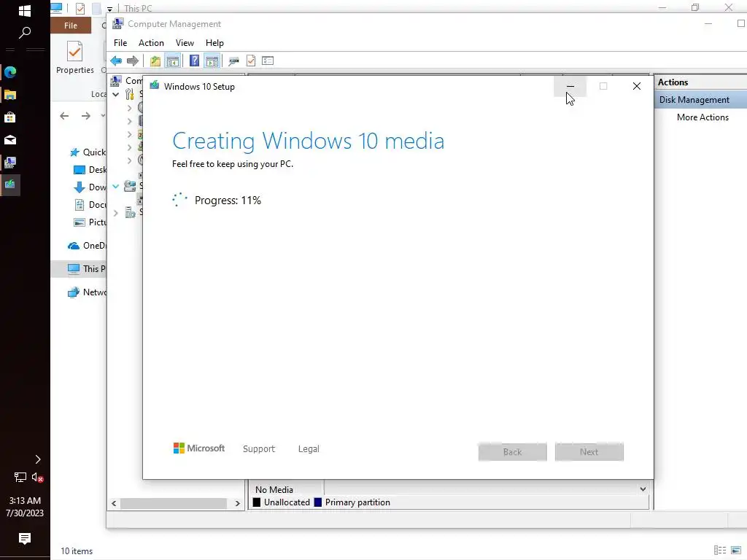Click the console tree horizontal scrollbar thumb
The image size is (747, 560).
[174, 503]
